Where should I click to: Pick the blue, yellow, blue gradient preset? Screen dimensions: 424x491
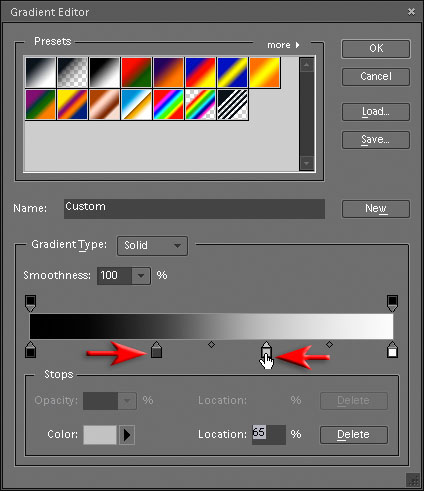point(232,72)
